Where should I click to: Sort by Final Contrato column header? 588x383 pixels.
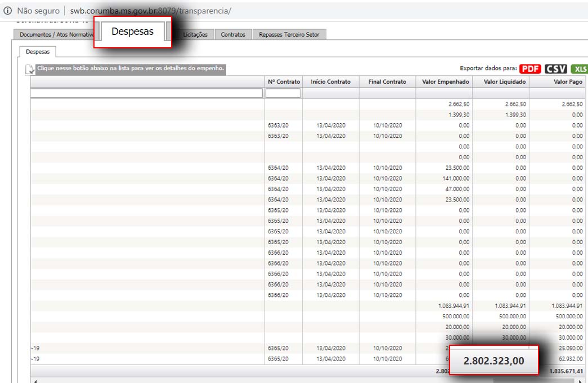(387, 82)
